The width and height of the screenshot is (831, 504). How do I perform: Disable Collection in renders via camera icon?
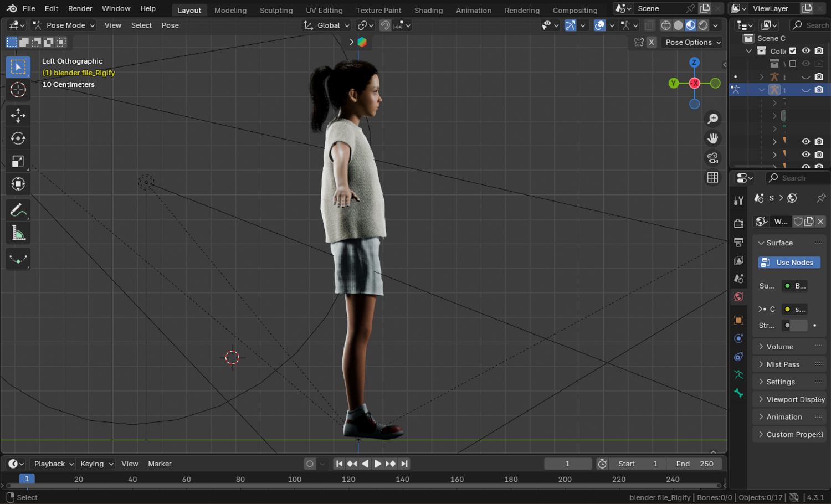[x=819, y=51]
